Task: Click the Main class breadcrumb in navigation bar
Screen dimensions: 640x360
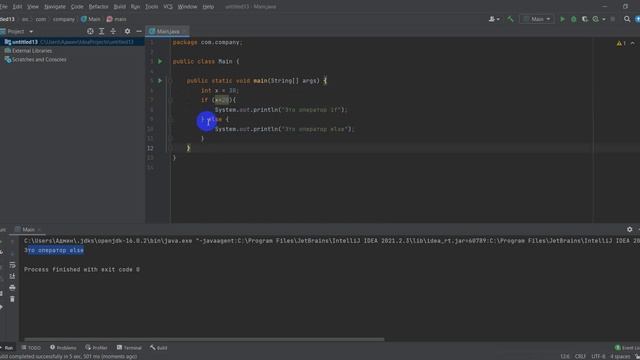Action: pos(91,19)
